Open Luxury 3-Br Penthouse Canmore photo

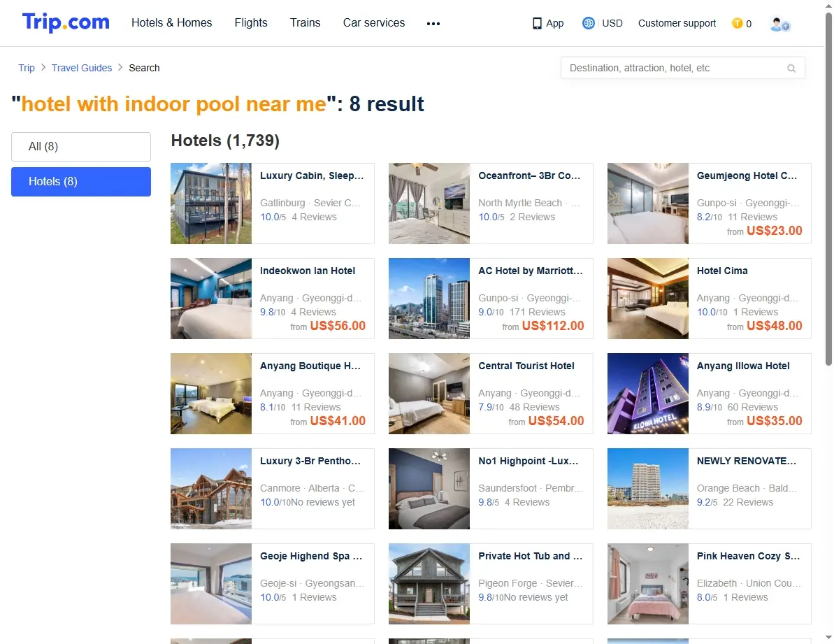coord(211,489)
